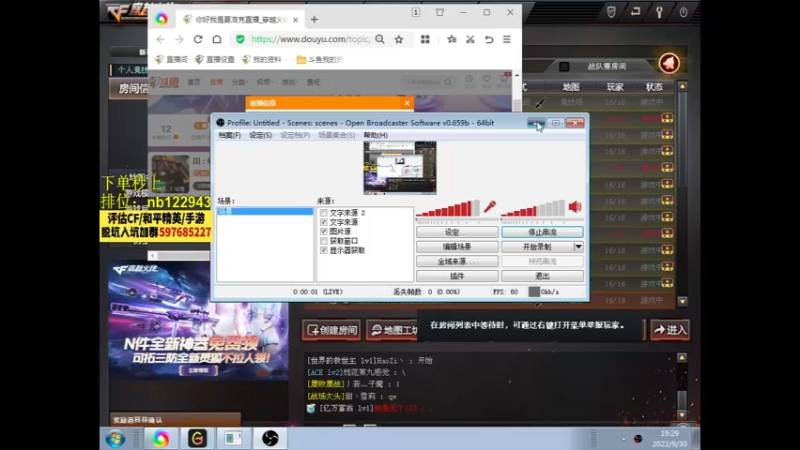Open the 档案(F) menu in OBS
Viewport: 800px width, 450px height.
click(229, 135)
